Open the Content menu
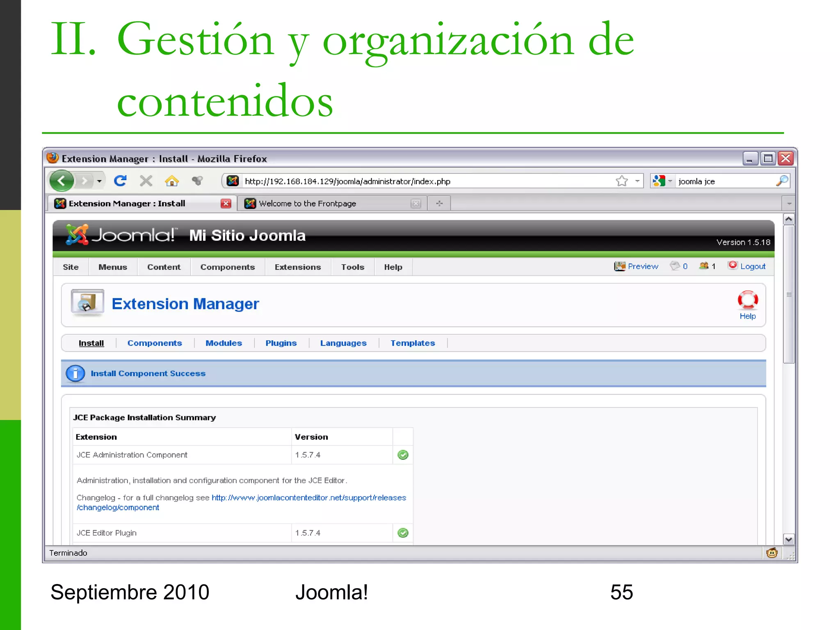Screen dimensions: 840x630 [x=164, y=267]
